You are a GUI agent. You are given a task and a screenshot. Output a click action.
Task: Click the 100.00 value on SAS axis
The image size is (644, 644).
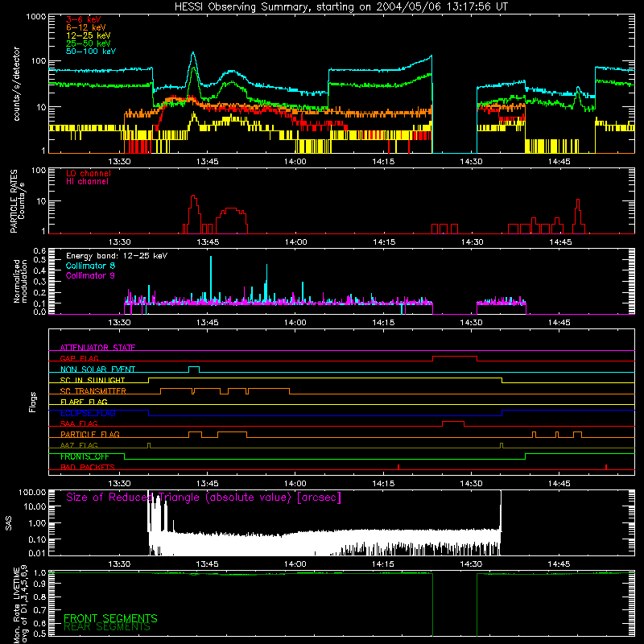32,492
